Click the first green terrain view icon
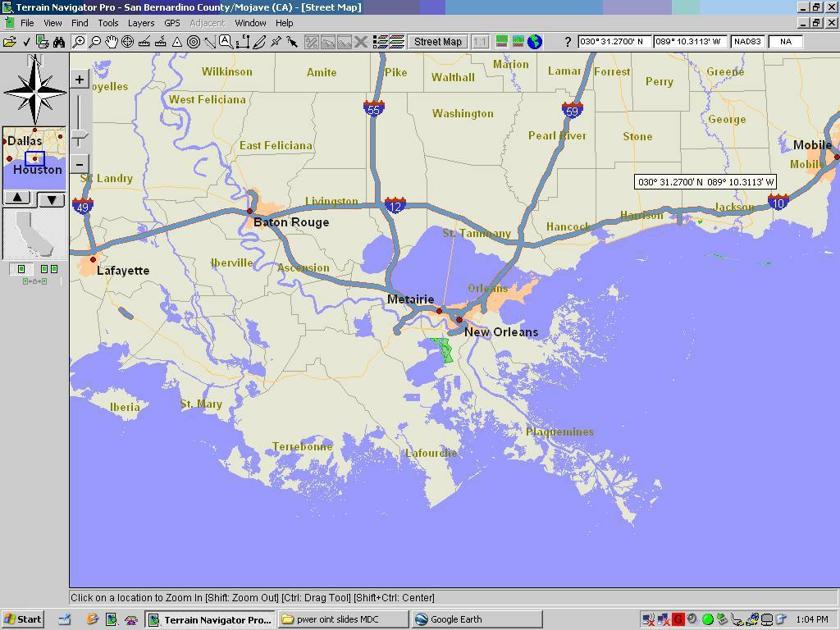Viewport: 840px width, 630px height. 502,42
